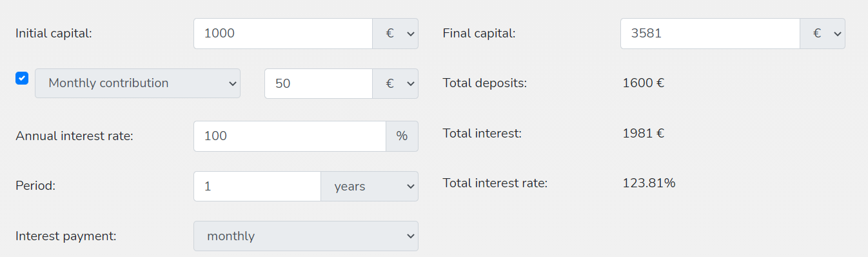868x257 pixels.
Task: Open the Final capital currency dropdown
Action: pyautogui.click(x=822, y=34)
